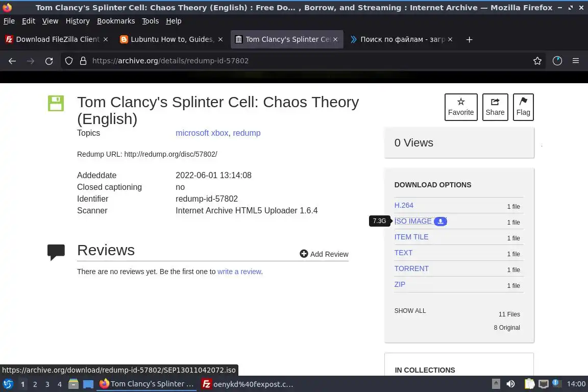Switch to virtual desktop 3
Screen dimensions: 588x392
47,384
